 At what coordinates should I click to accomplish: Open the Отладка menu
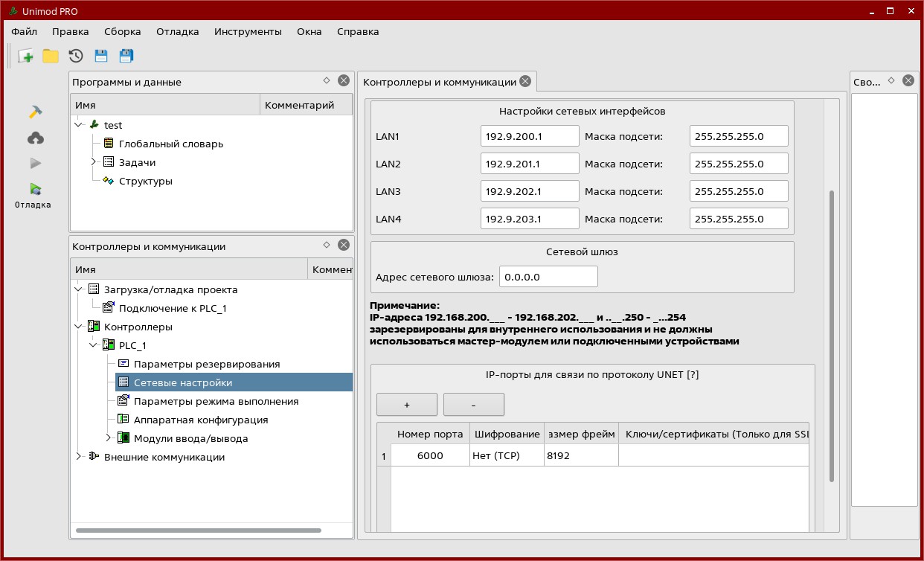point(178,31)
